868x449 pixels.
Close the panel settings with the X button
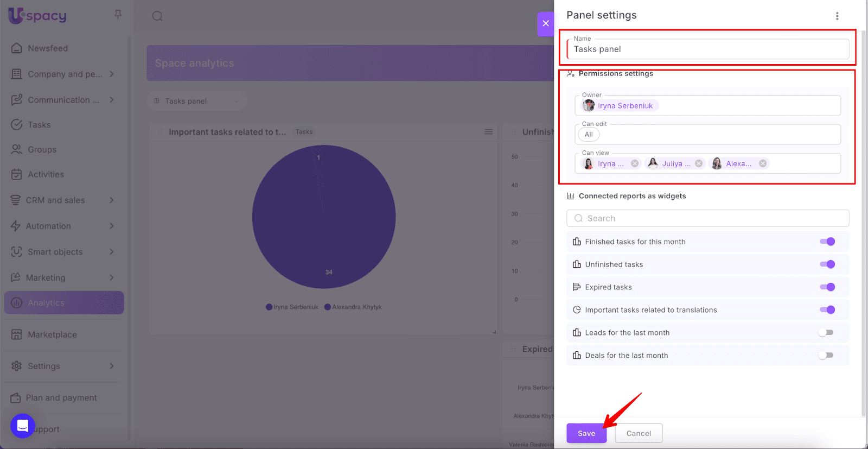coord(546,23)
